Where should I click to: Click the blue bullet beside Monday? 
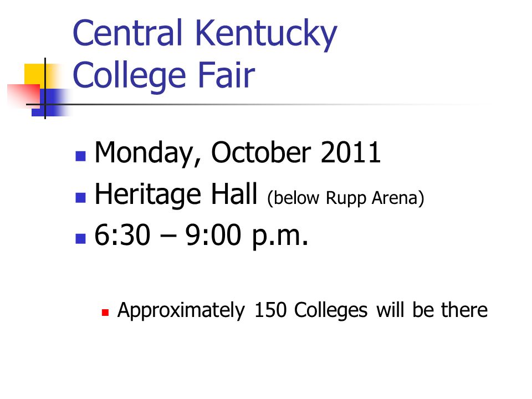[x=80, y=156]
